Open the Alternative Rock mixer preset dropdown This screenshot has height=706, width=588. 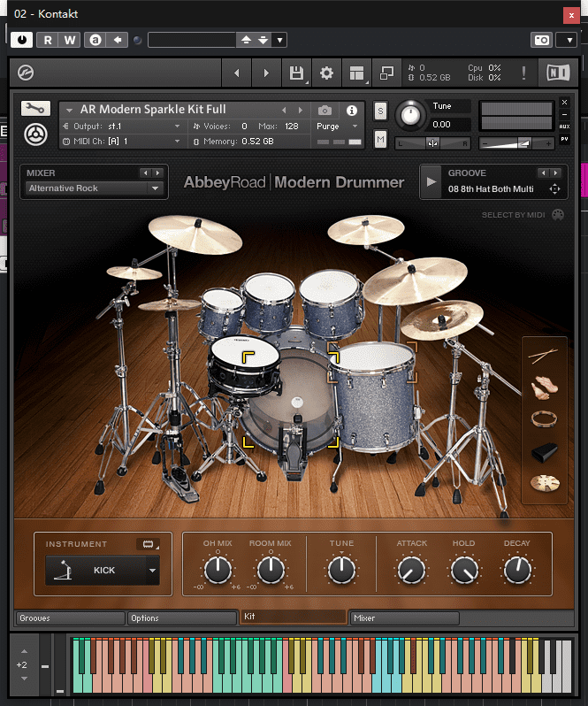pyautogui.click(x=94, y=188)
